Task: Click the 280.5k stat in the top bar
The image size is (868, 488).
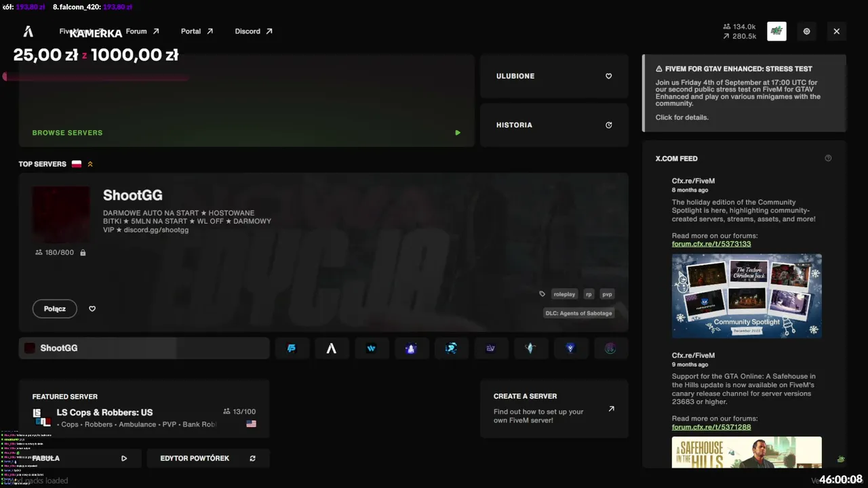Action: 739,37
